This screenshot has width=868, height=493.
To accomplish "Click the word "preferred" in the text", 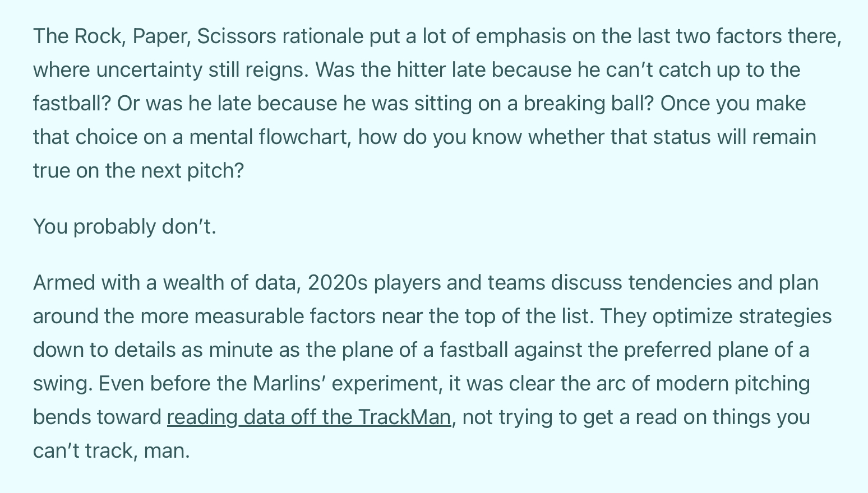I will (667, 350).
